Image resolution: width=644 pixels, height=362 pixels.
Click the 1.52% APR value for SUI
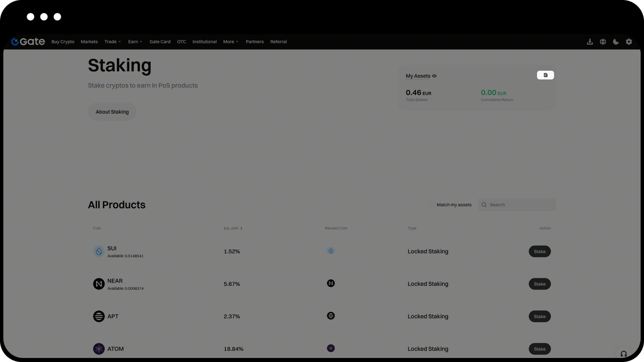232,251
